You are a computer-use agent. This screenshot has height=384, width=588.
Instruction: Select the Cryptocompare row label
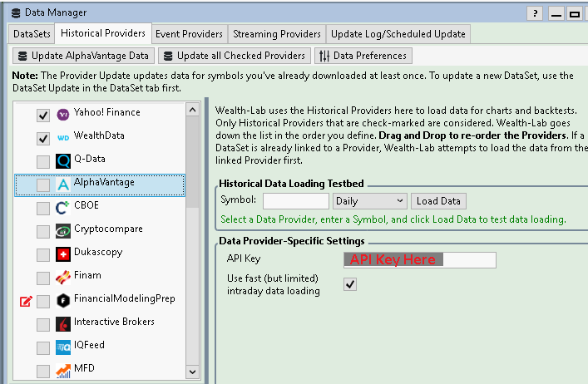(x=108, y=229)
